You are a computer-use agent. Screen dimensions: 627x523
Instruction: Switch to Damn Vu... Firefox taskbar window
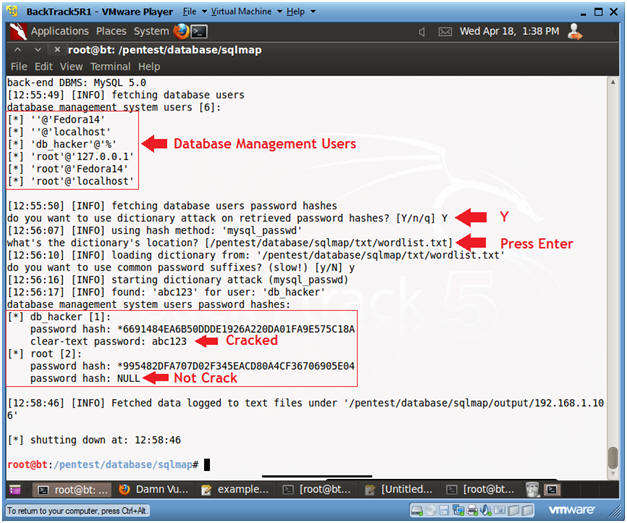pos(154,490)
